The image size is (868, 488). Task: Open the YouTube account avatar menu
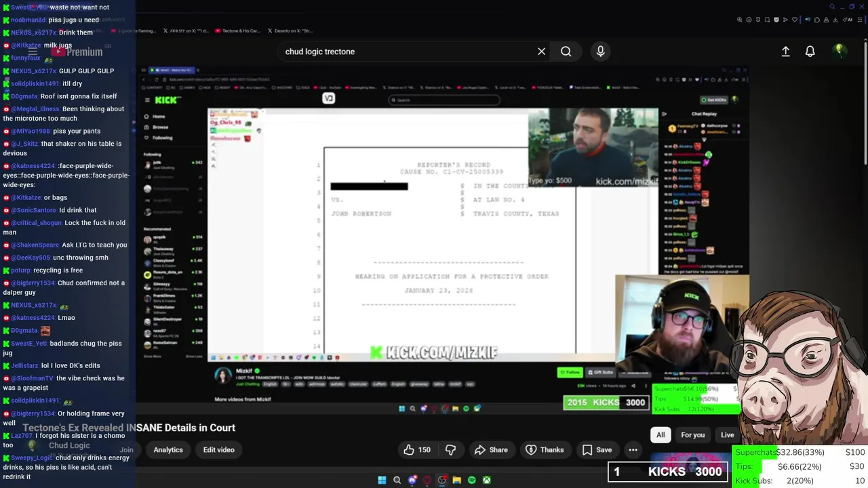(x=839, y=51)
